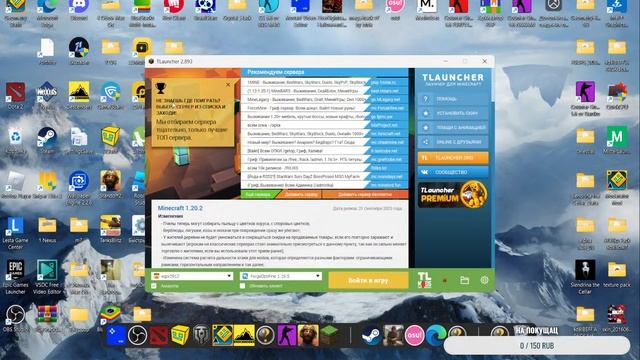Open the game folder icon in TLauncher

tap(464, 280)
